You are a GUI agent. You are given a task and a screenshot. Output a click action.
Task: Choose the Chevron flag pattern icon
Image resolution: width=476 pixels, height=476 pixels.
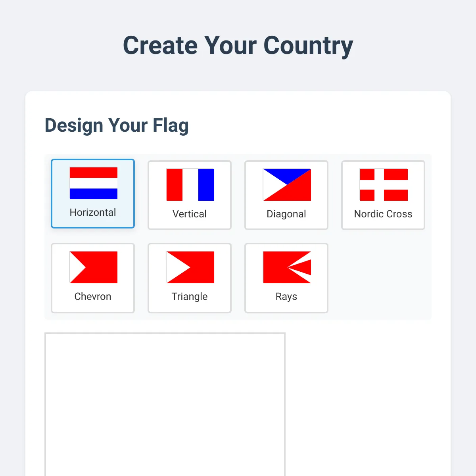(94, 267)
